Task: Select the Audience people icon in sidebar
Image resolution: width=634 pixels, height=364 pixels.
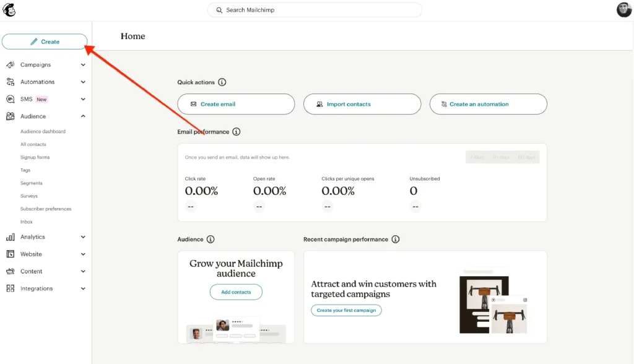Action: 11,116
